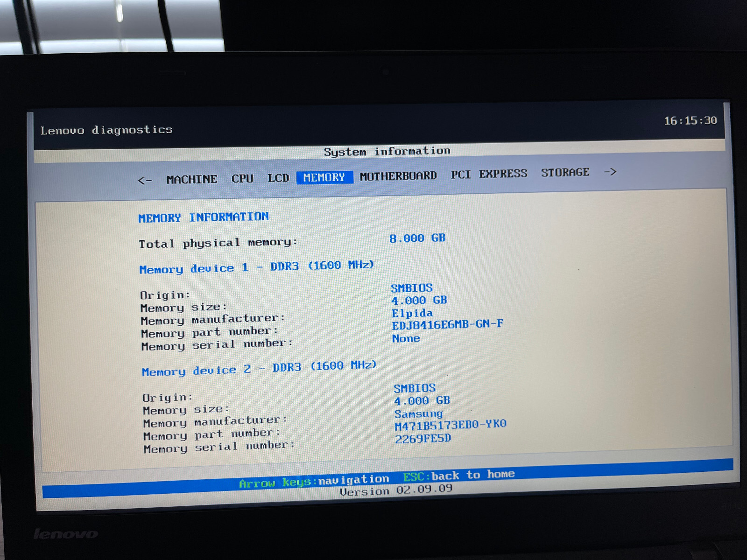Click part number EDJ8416E6MB-GN-F
This screenshot has width=747, height=560.
tap(447, 324)
